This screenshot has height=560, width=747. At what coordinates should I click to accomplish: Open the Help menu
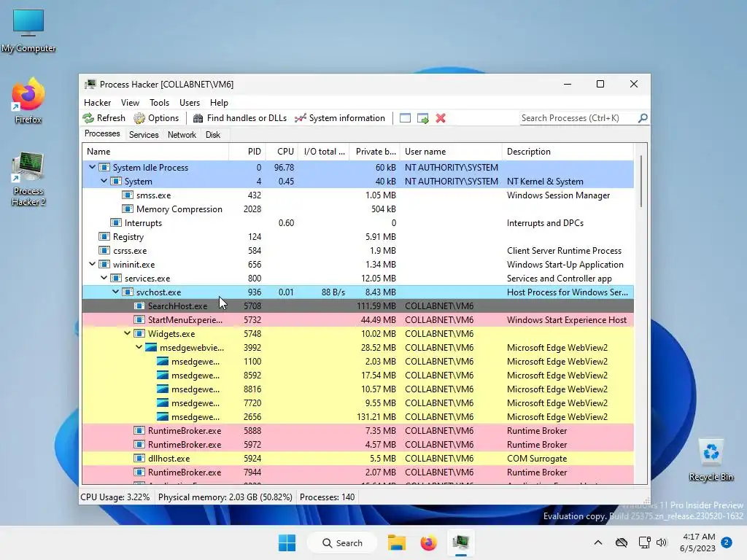pyautogui.click(x=219, y=102)
